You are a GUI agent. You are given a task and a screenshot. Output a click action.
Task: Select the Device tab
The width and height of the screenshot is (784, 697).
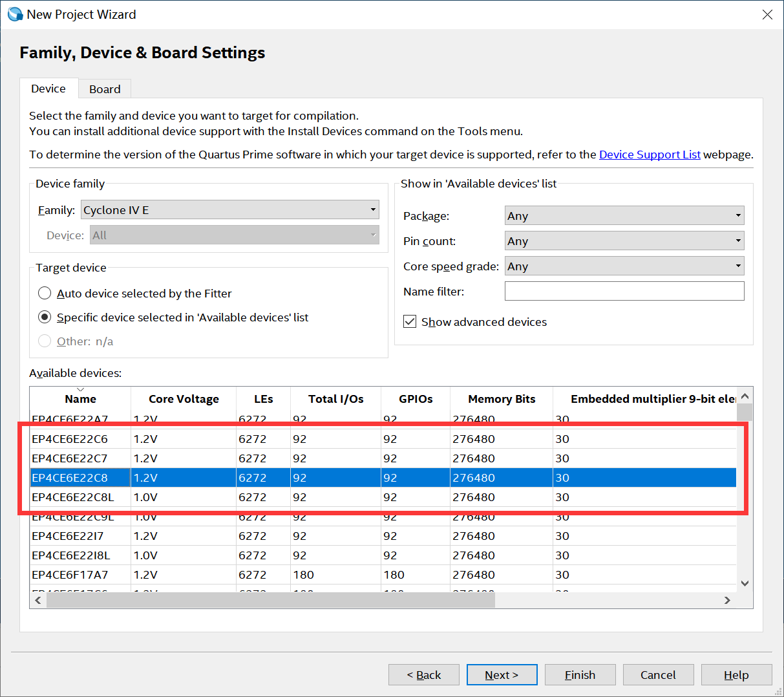(48, 89)
